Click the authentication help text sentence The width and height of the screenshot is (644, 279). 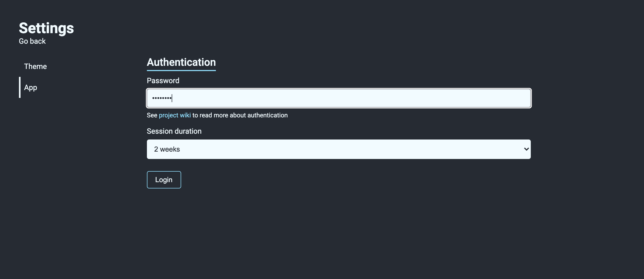[217, 115]
